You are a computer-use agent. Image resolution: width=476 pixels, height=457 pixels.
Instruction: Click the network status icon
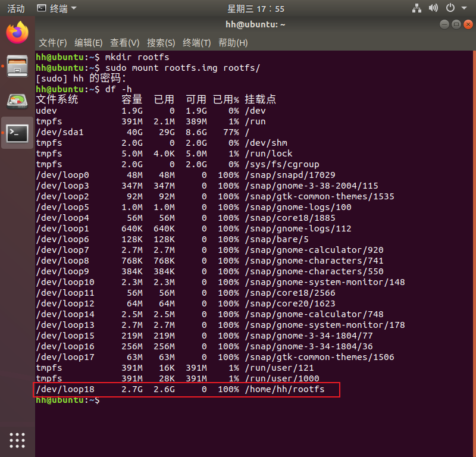tap(416, 8)
